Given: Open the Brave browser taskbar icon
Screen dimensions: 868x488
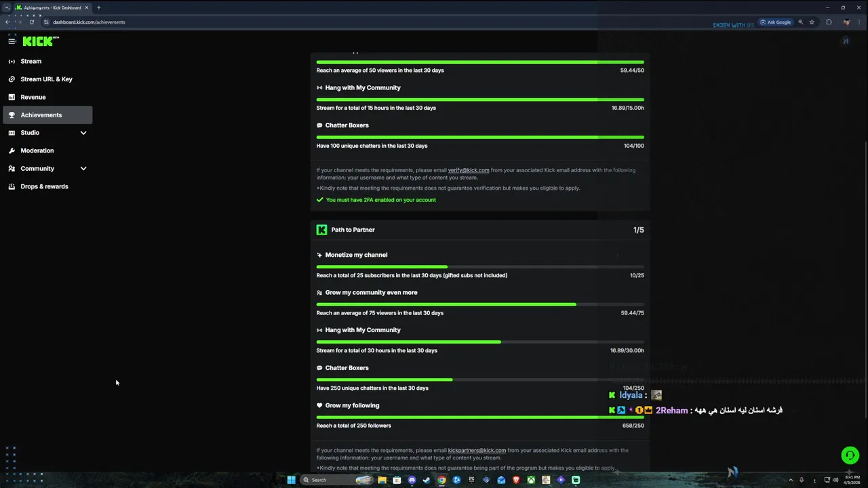Looking at the screenshot, I should click(x=516, y=480).
